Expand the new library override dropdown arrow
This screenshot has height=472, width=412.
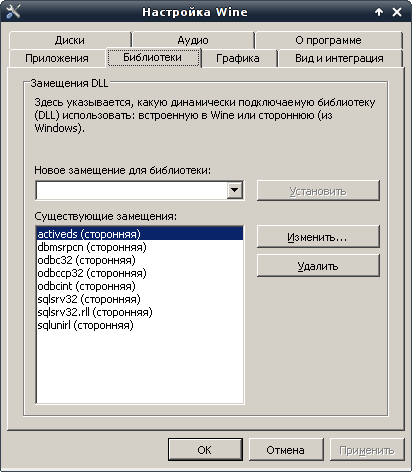coord(235,190)
